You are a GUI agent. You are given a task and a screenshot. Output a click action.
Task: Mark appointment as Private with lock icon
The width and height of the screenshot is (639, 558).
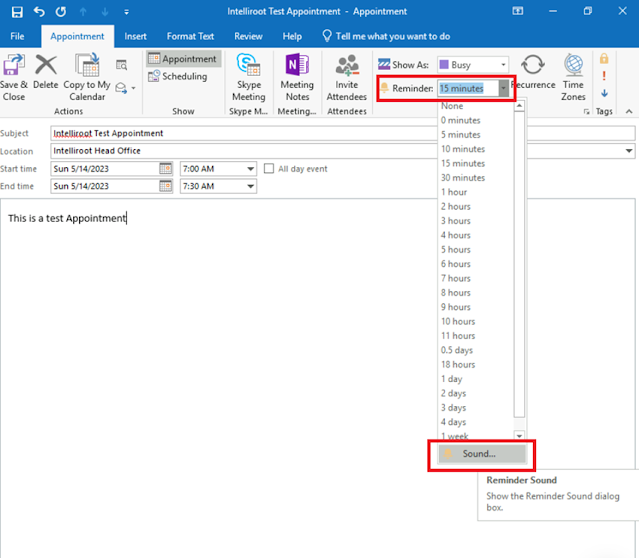tap(604, 59)
